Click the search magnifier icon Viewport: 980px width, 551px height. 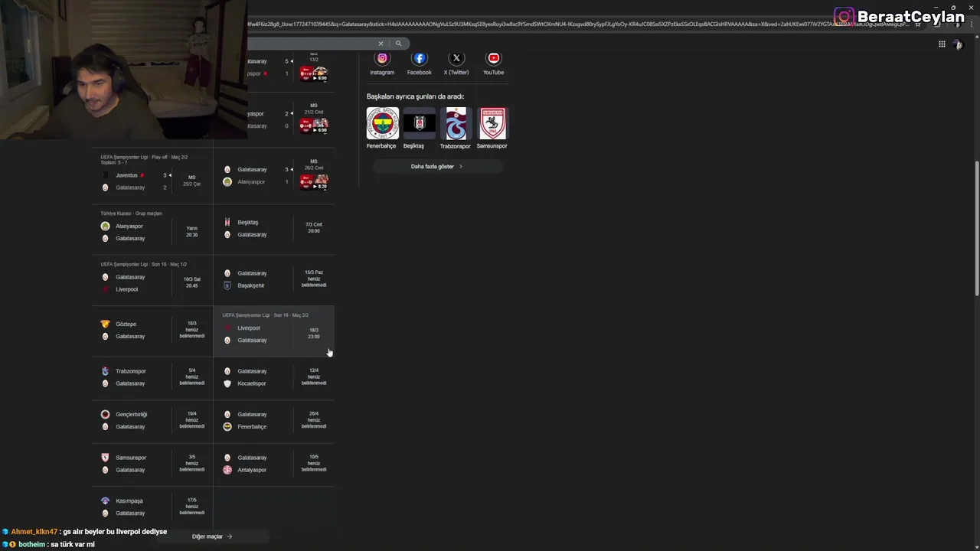pos(398,44)
